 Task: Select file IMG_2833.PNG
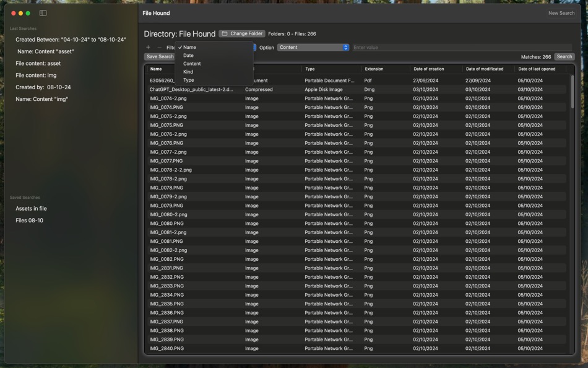point(166,286)
